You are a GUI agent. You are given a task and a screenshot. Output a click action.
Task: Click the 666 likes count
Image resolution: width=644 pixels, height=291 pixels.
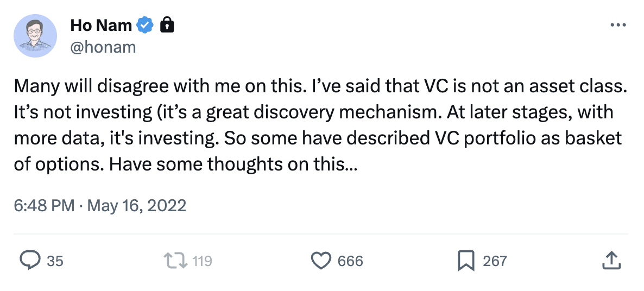pos(350,261)
